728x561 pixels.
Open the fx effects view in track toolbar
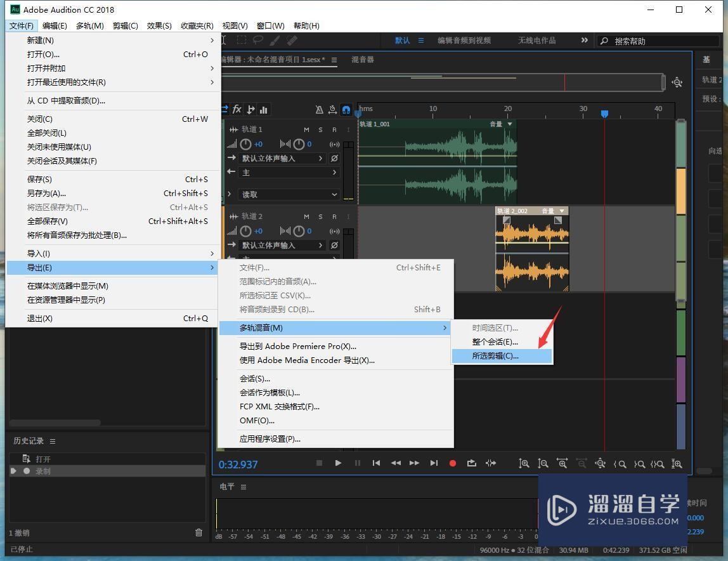[x=237, y=109]
